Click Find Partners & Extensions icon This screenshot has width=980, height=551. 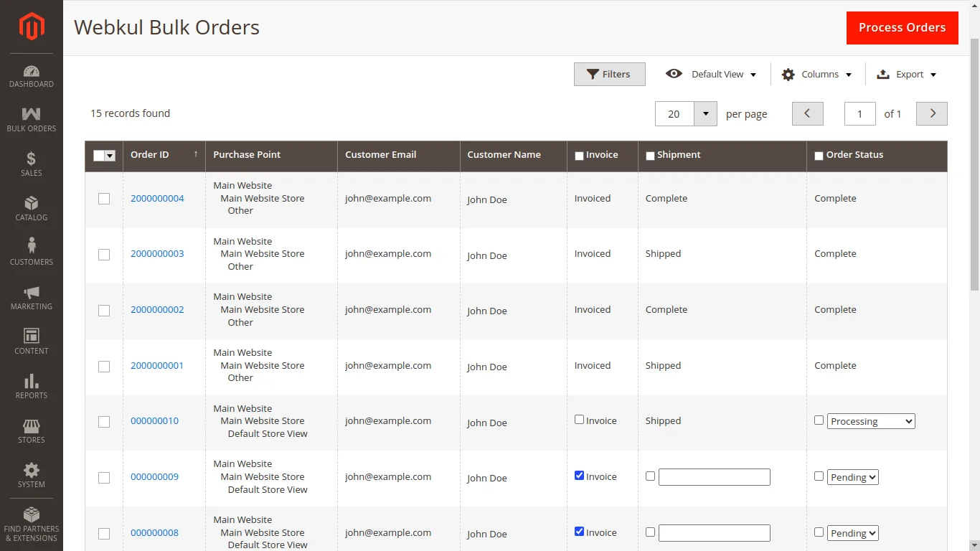(x=31, y=522)
